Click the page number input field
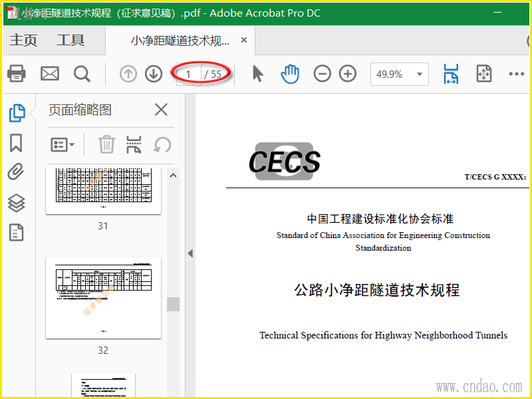The image size is (532, 399). [x=189, y=74]
